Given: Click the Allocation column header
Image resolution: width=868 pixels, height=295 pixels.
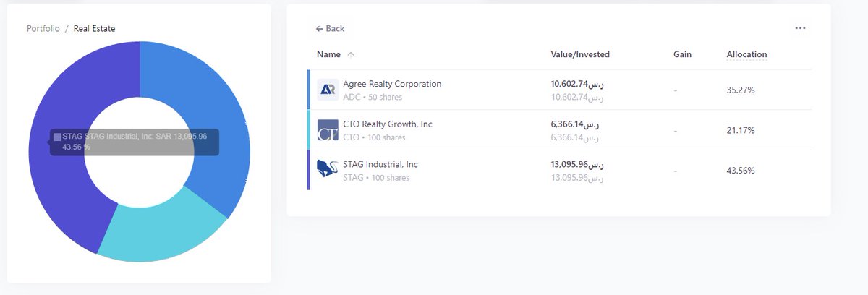Looking at the screenshot, I should pos(746,54).
